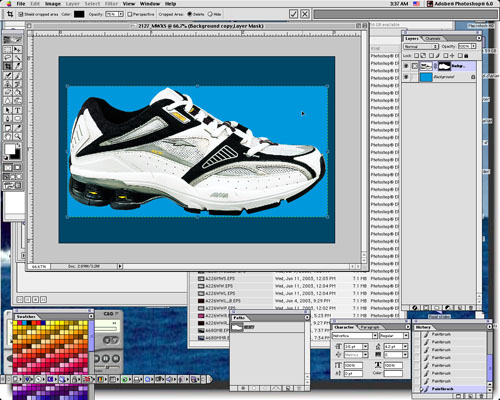
Task: Open the Normal blend mode dropdown
Action: tap(421, 46)
